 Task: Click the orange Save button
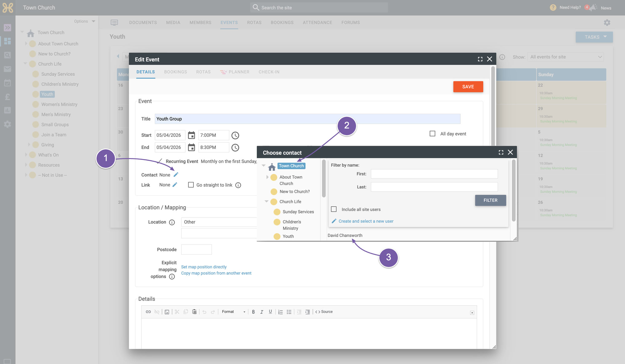468,87
